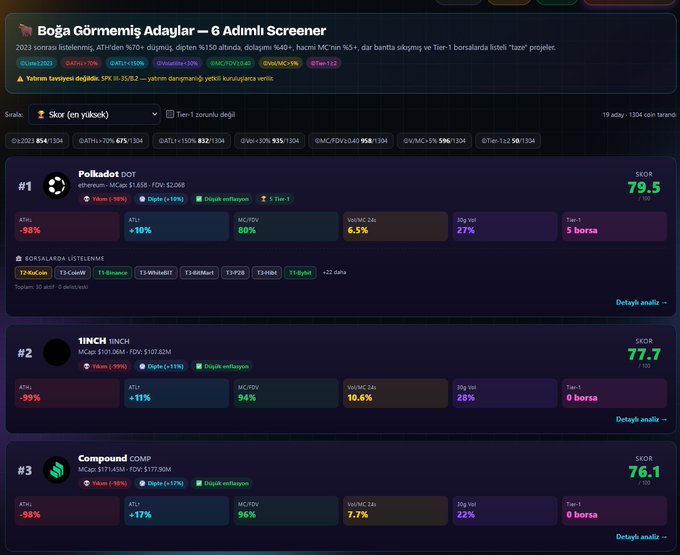
Task: Click the ATH↓>70% 675/1304 stat chip
Action: tap(111, 141)
